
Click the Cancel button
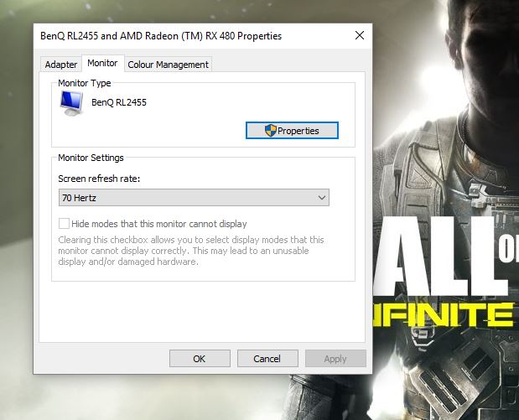[267, 359]
